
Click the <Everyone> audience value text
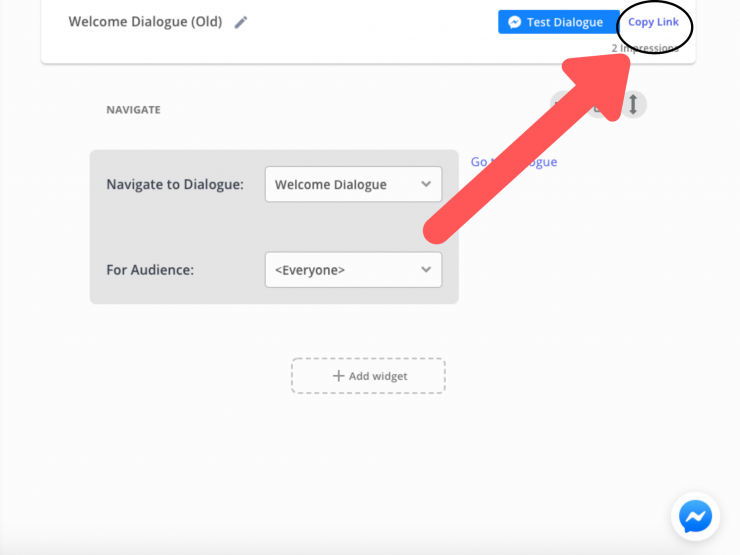[x=309, y=270]
